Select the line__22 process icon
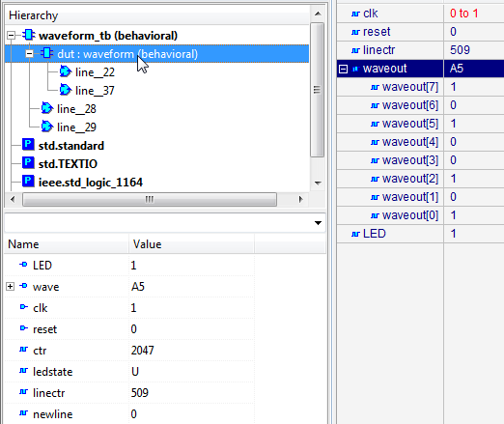The image size is (504, 424). coord(66,71)
